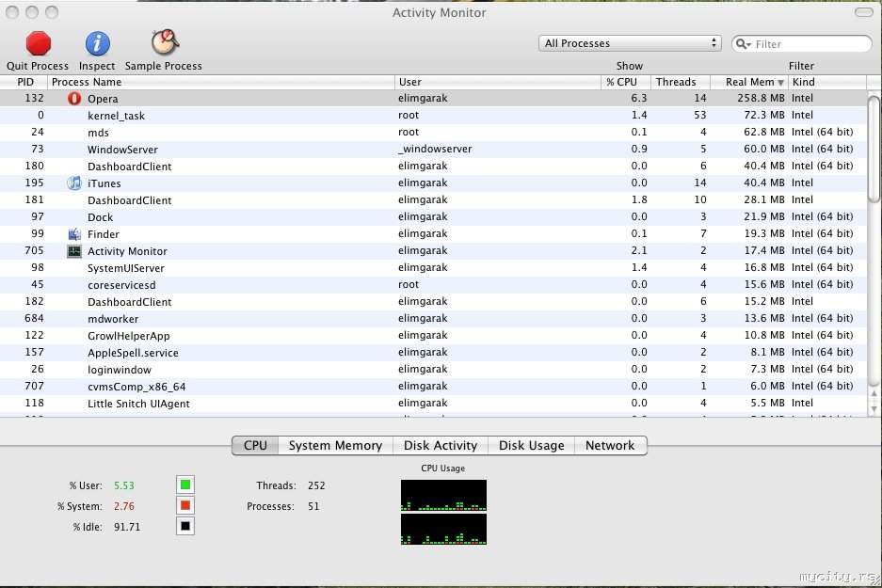Click the red % System color swatch
882x588 pixels.
click(x=185, y=505)
